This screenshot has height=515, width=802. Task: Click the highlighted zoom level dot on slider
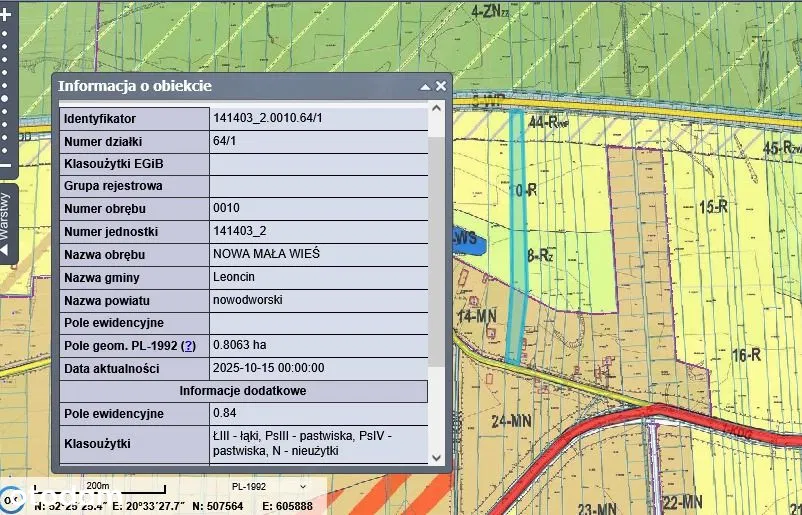(x=5, y=98)
